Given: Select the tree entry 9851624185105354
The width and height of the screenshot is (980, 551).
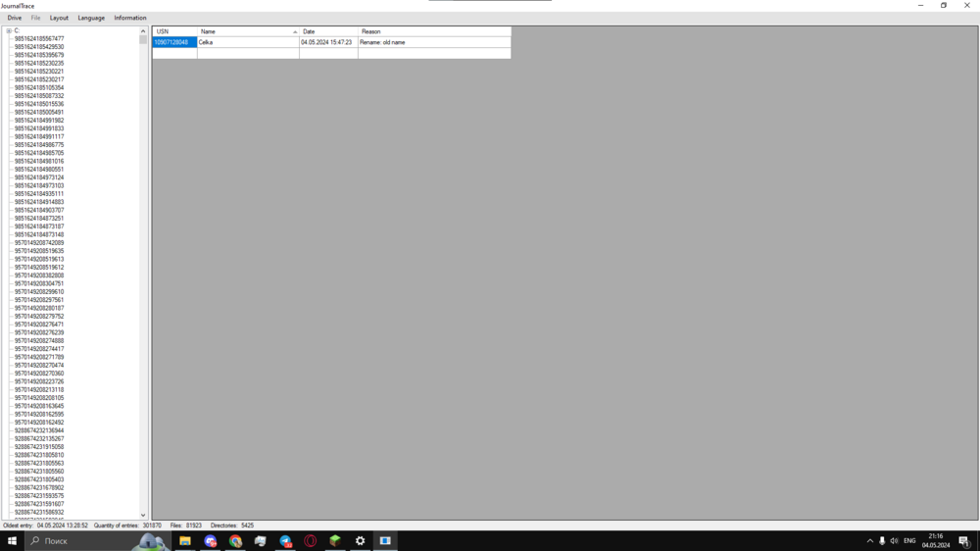Looking at the screenshot, I should coord(39,87).
